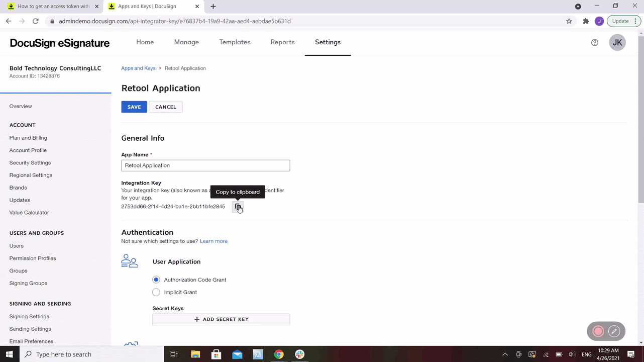Save the Retool Application settings
Image resolution: width=644 pixels, height=362 pixels.
(134, 107)
